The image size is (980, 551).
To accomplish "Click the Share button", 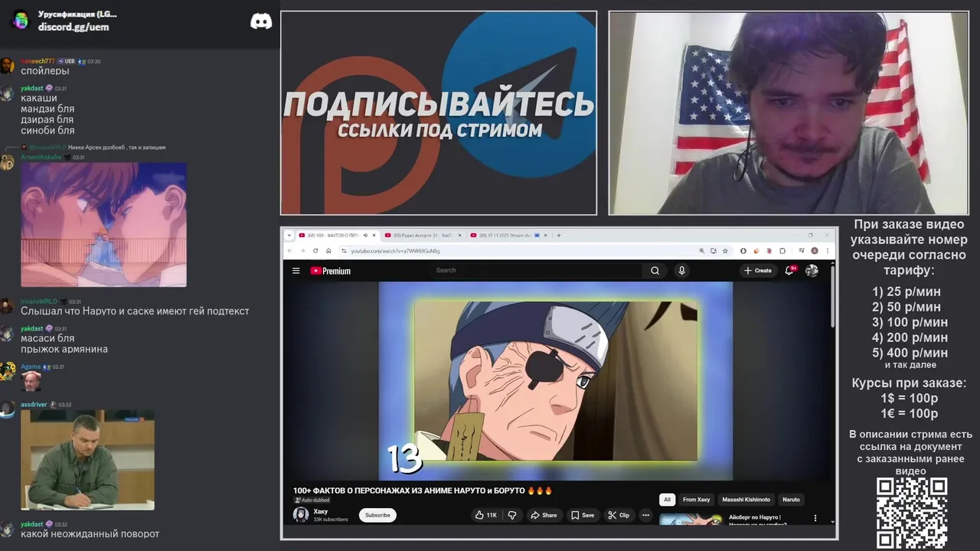I will 544,515.
